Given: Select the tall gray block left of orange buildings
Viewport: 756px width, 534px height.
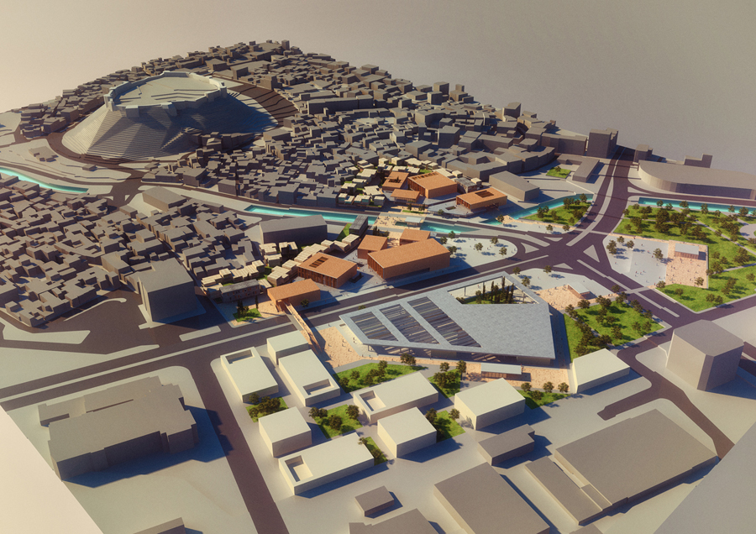Looking at the screenshot, I should (x=166, y=288).
